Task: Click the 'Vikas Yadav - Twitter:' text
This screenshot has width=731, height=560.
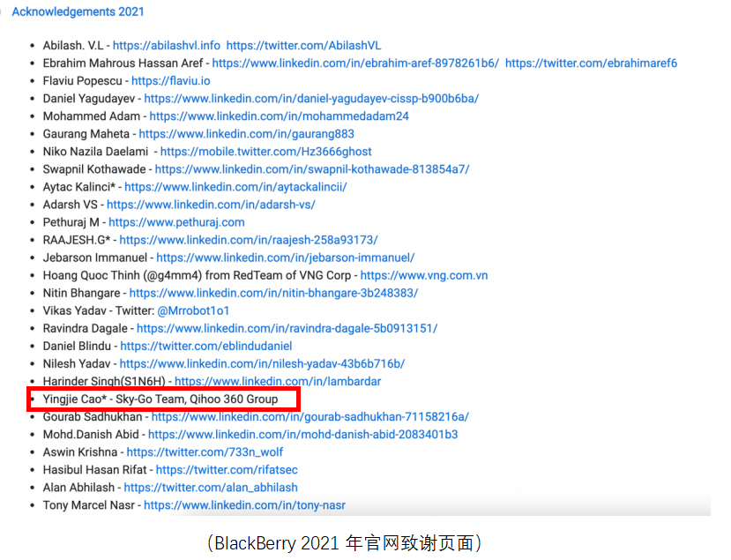Action: click(x=99, y=311)
